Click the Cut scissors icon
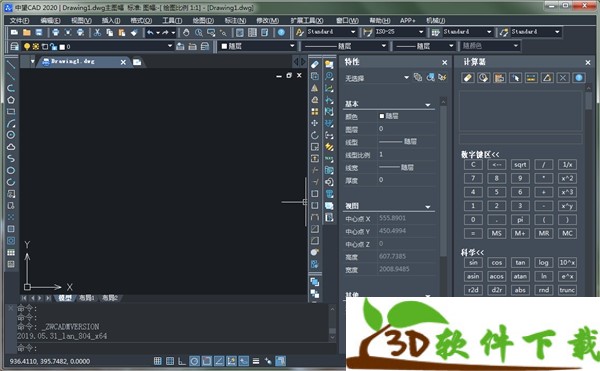 coord(97,33)
